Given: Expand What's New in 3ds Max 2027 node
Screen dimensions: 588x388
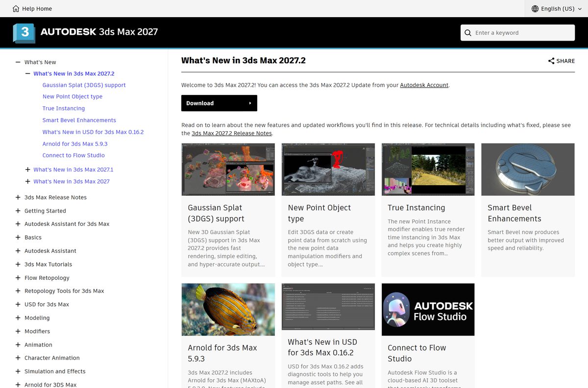Looking at the screenshot, I should pos(27,181).
